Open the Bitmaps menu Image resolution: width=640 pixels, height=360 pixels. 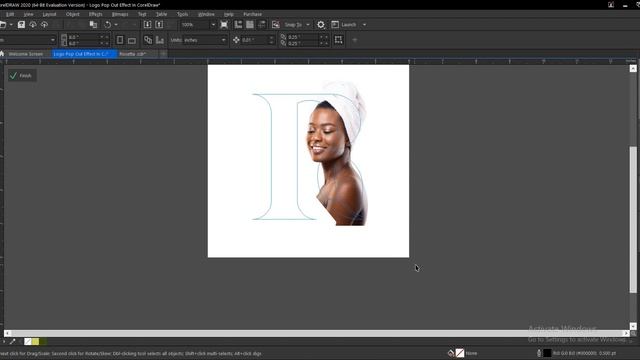click(120, 14)
